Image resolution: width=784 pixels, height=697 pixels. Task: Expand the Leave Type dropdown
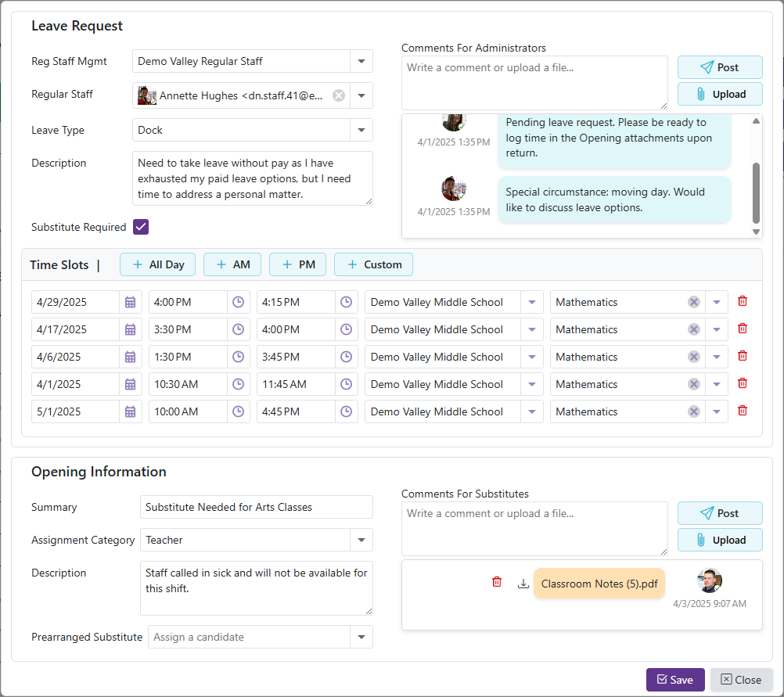pyautogui.click(x=361, y=130)
